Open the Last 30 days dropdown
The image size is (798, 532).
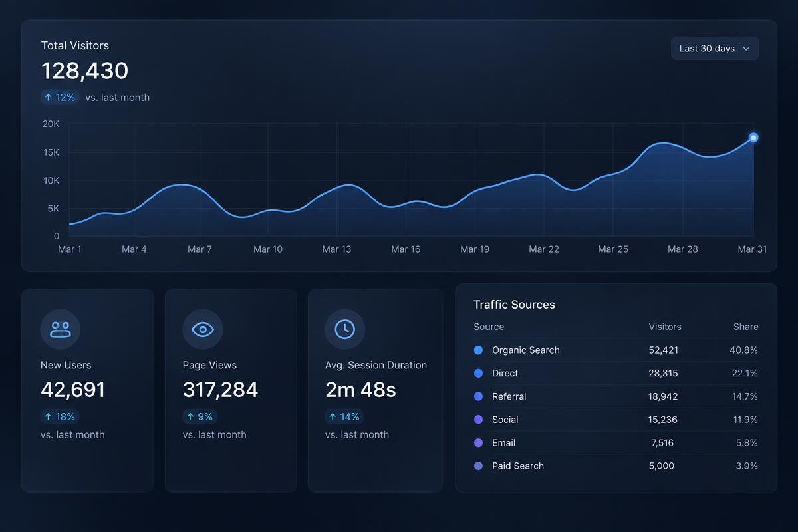(715, 49)
